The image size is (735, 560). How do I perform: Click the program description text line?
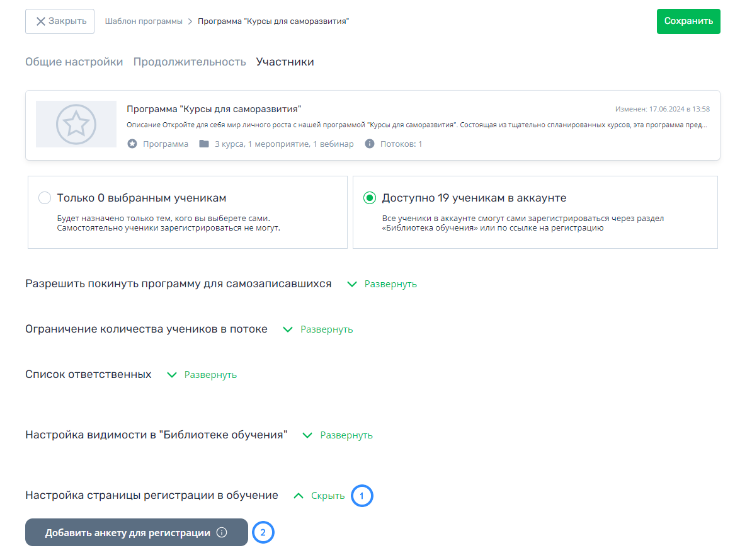tap(417, 125)
